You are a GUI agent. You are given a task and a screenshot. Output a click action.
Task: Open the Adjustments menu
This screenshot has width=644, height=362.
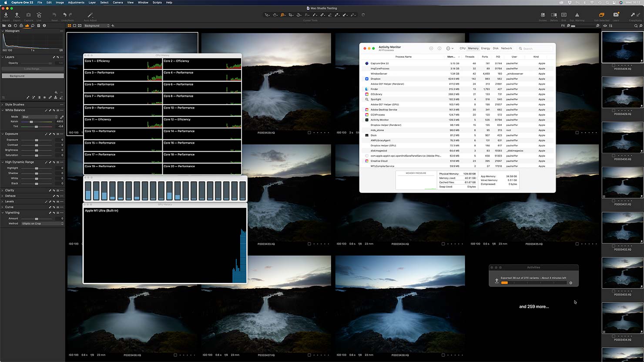76,3
